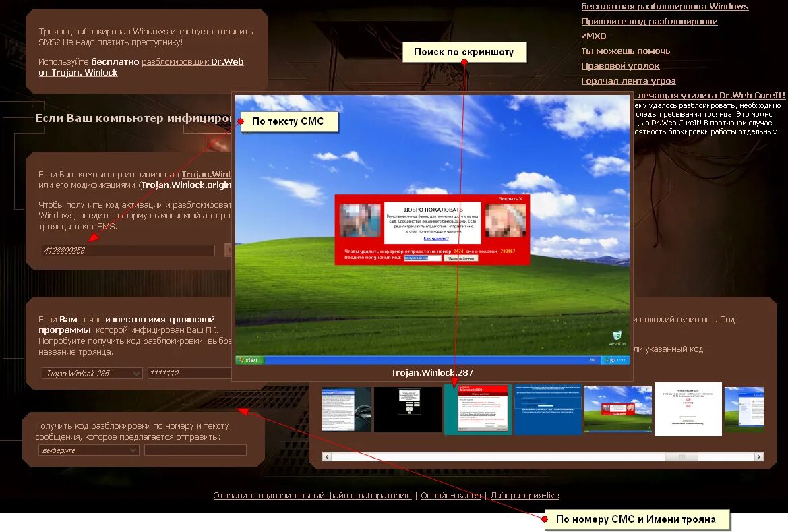Click the SMS text field containing 4128800256
The image size is (788, 532).
coord(128,250)
